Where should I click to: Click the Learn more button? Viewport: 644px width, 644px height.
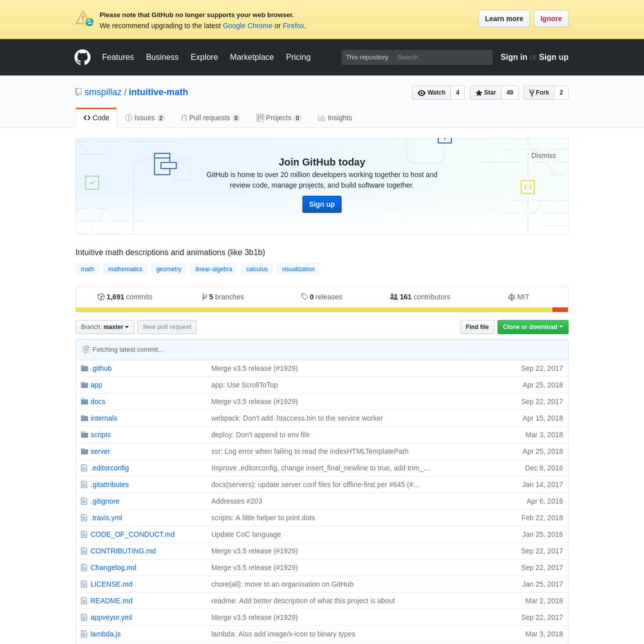pyautogui.click(x=504, y=19)
